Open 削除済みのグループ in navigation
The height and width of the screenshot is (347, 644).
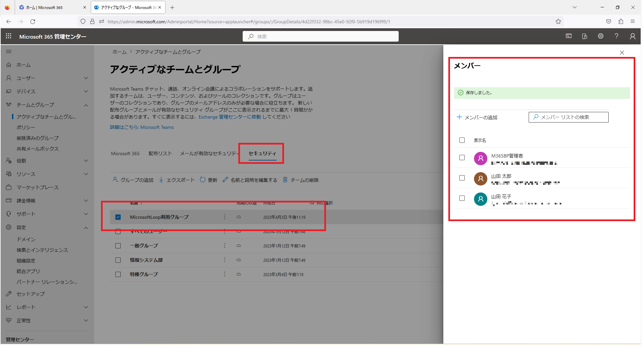[x=38, y=138]
